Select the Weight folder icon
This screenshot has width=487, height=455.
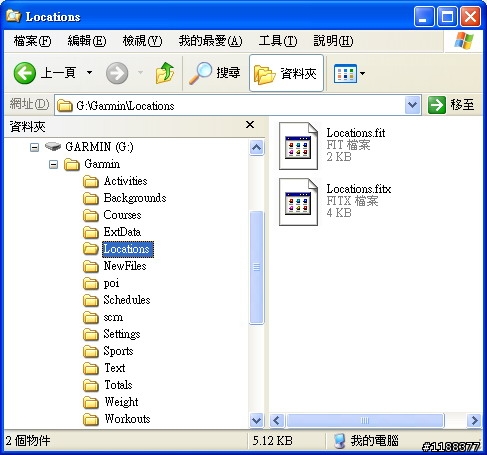click(91, 403)
